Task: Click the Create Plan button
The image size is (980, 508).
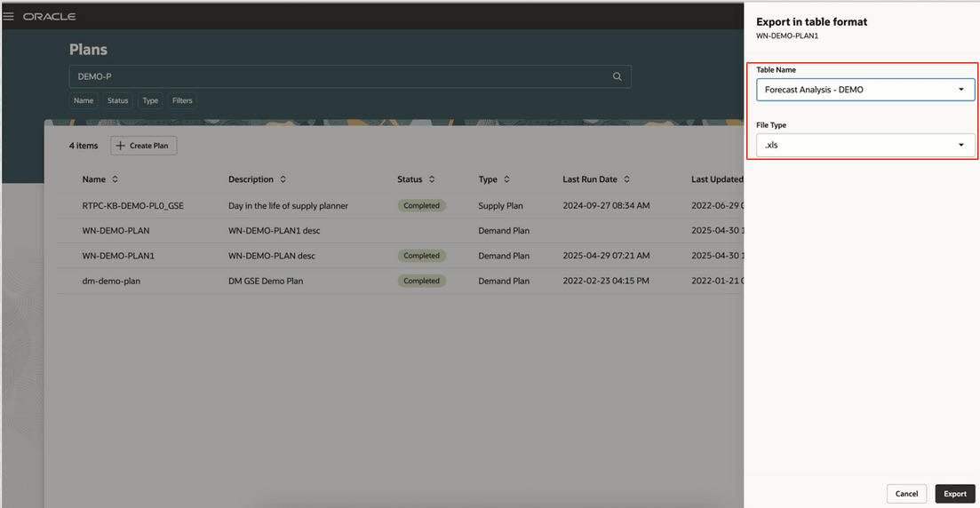Action: [144, 146]
